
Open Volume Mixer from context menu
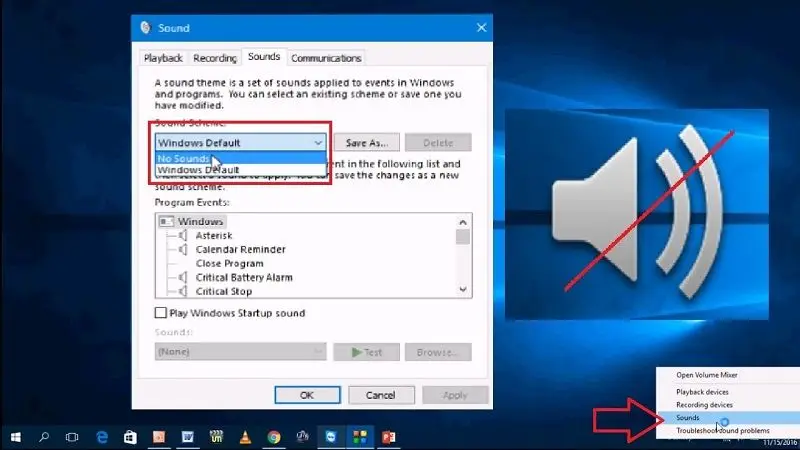(707, 375)
